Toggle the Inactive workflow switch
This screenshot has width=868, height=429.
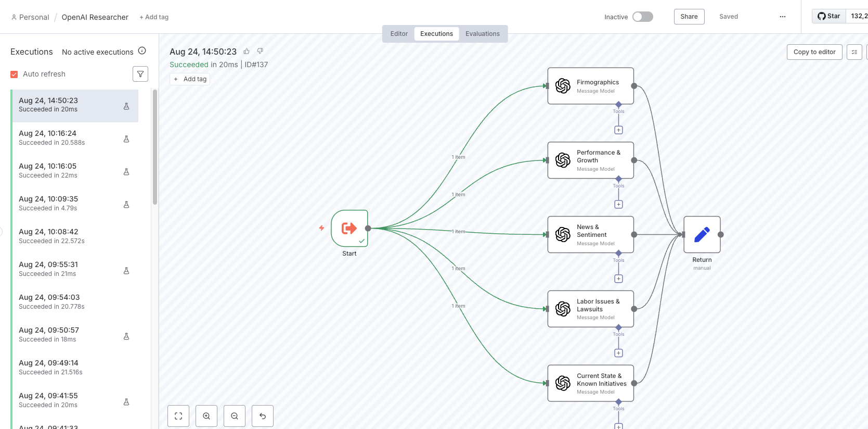coord(642,17)
